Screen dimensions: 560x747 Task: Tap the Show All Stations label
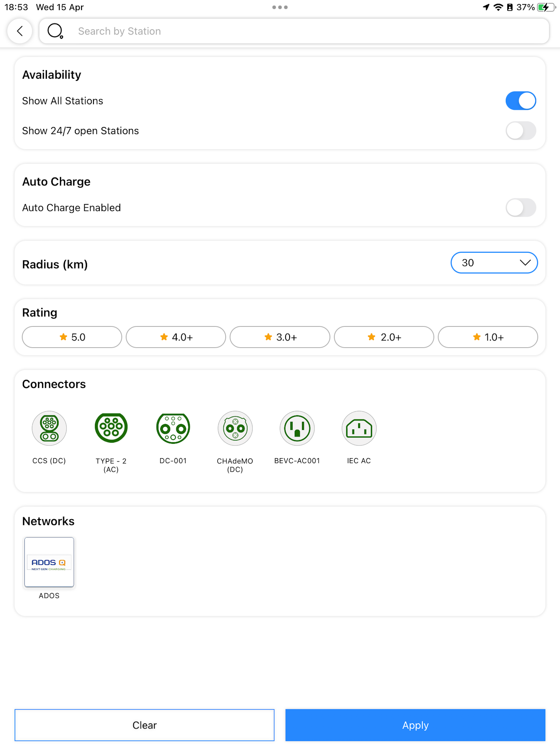coord(63,101)
